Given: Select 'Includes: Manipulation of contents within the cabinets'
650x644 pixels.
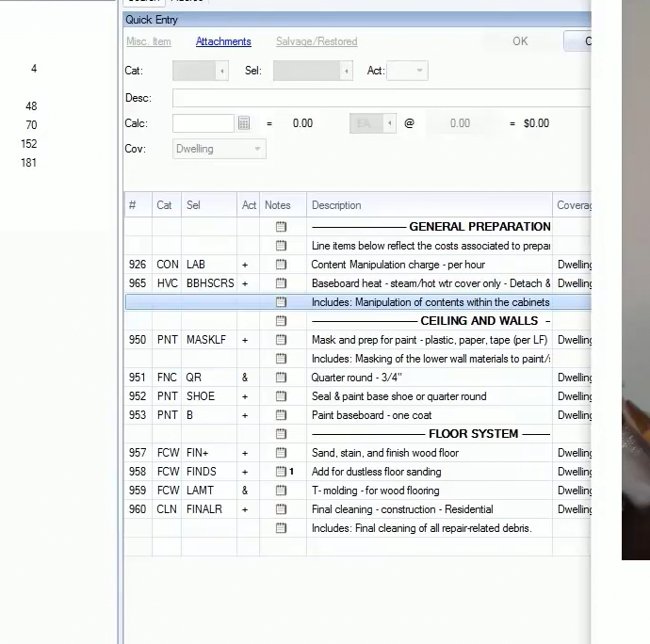Looking at the screenshot, I should click(x=431, y=302).
